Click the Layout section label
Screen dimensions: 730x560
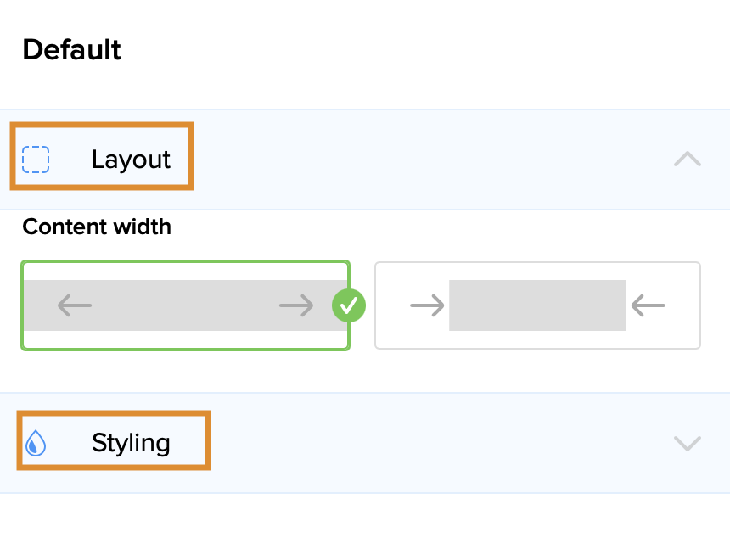[x=131, y=160]
